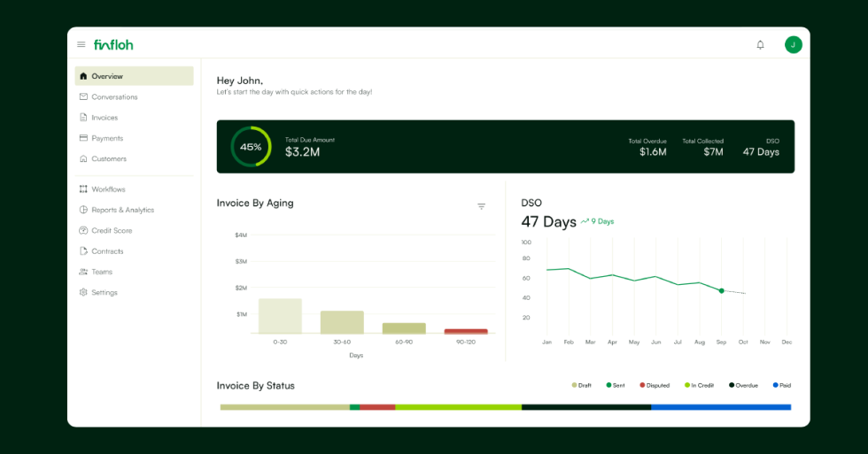Navigate to Contracts
This screenshot has height=454, width=868.
point(107,251)
